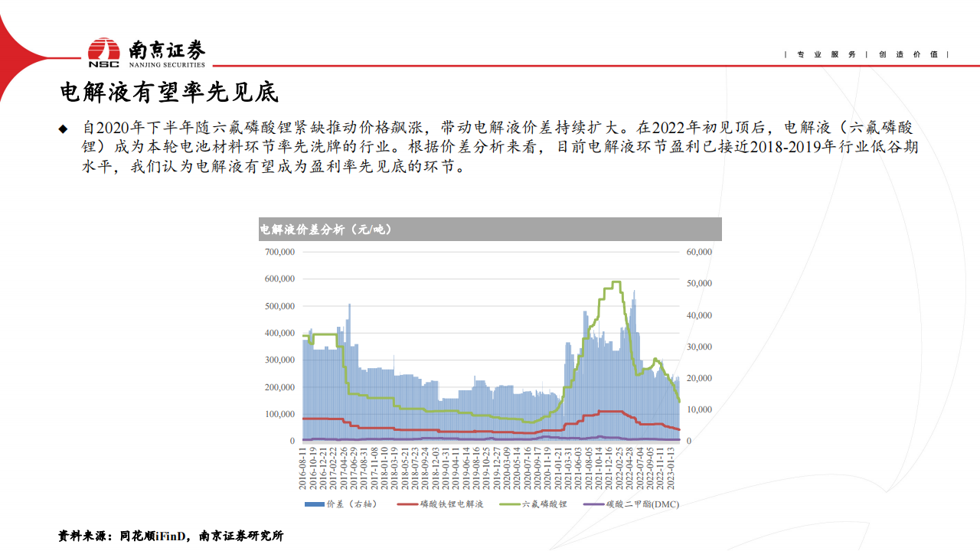Click the paragraph line starting 水平，我们认为
This screenshot has width=980, height=551.
point(273,167)
